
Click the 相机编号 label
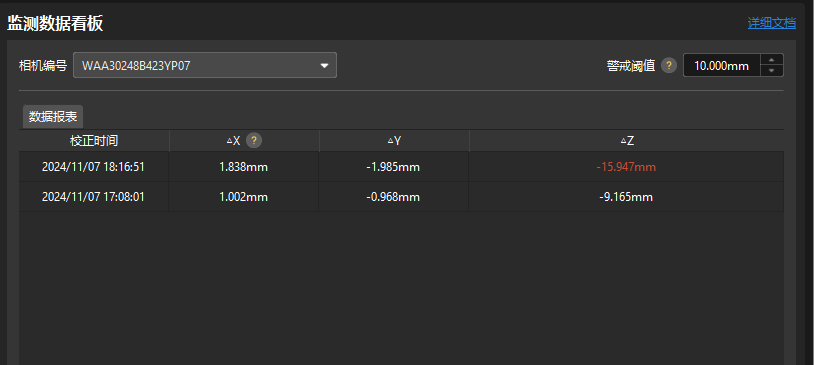(x=43, y=66)
